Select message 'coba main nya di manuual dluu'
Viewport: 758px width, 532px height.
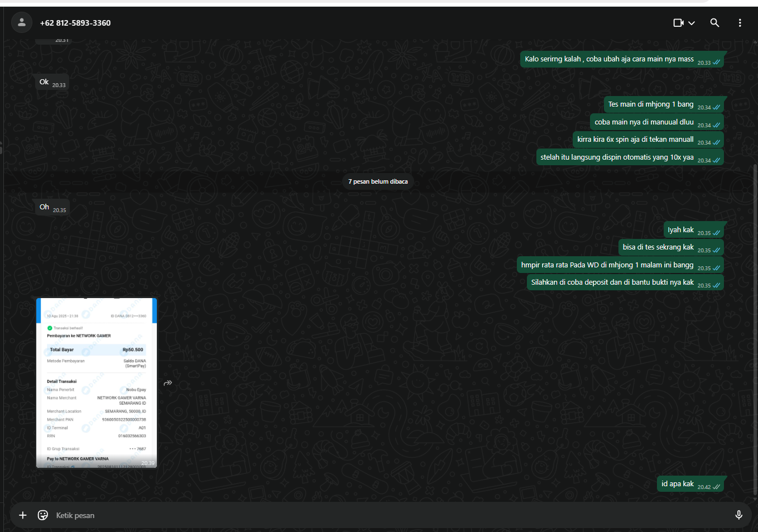(657, 122)
